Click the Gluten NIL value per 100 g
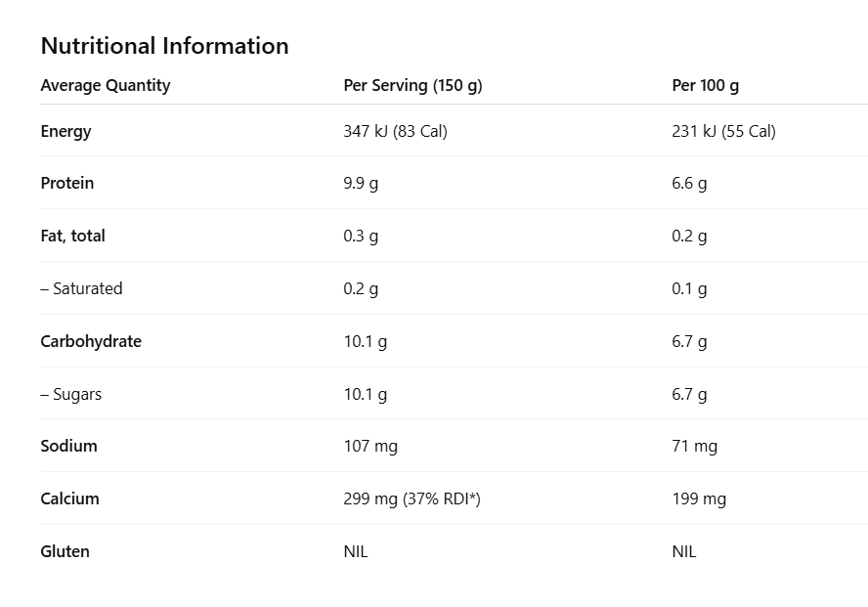 [684, 551]
